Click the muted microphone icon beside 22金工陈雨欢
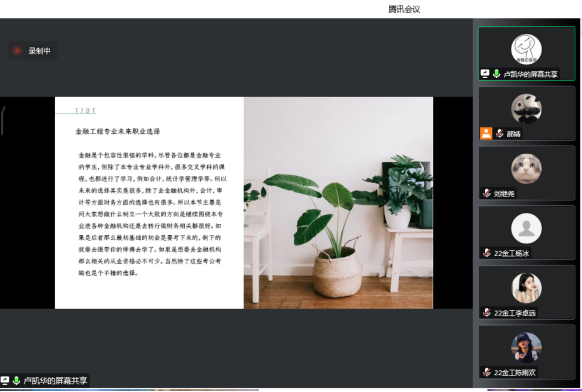Viewport: 582px width, 392px height. point(487,372)
